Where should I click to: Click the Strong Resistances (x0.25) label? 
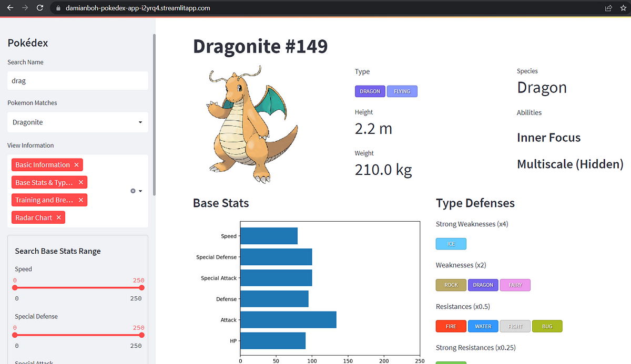(475, 348)
